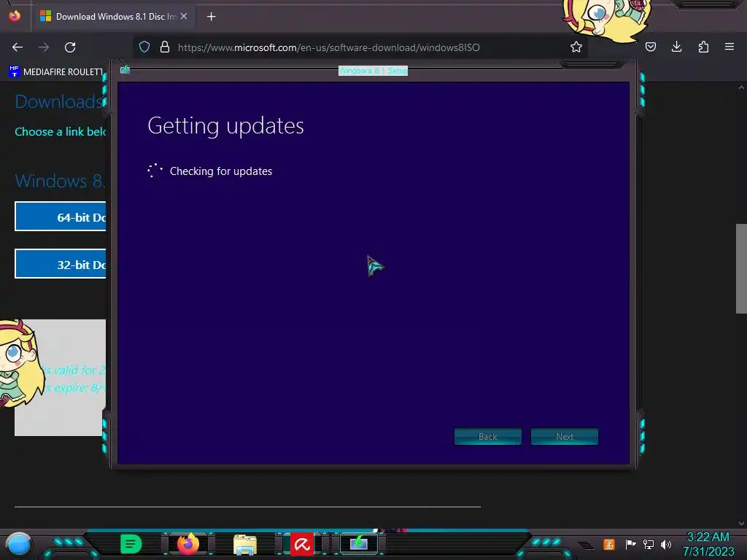Screen dimensions: 747x560
Task: Click the address bar URL field
Action: click(360, 47)
